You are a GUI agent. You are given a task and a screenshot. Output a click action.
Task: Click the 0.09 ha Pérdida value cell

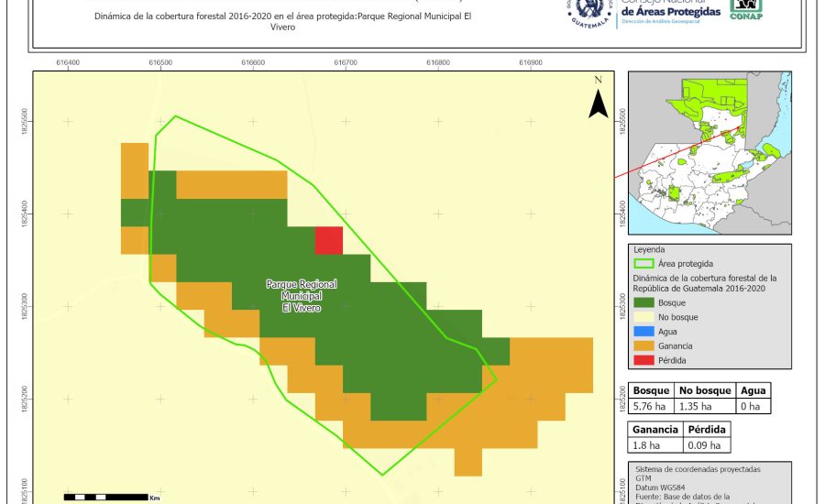click(706, 445)
